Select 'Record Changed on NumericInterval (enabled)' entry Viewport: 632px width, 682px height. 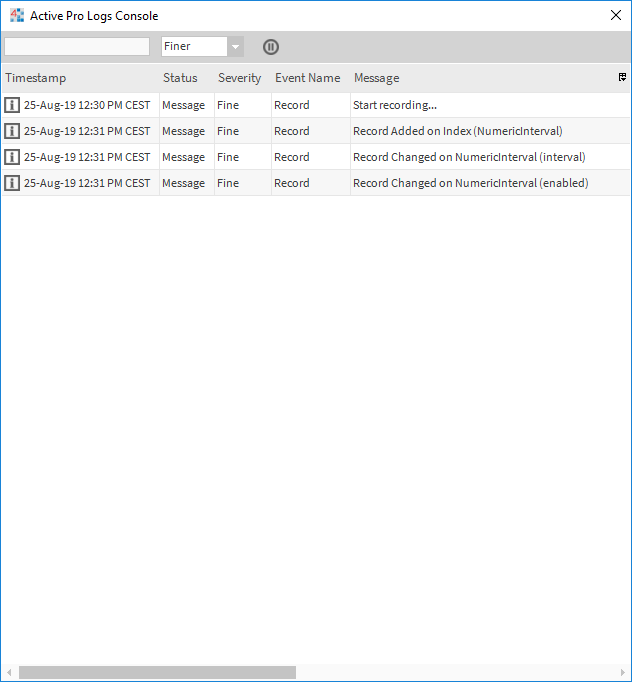point(470,183)
